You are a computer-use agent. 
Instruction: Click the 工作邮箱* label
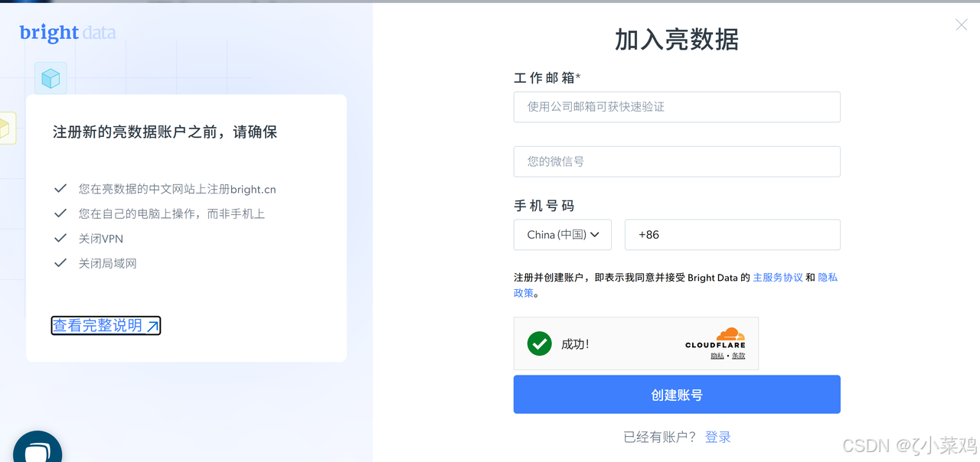point(547,78)
